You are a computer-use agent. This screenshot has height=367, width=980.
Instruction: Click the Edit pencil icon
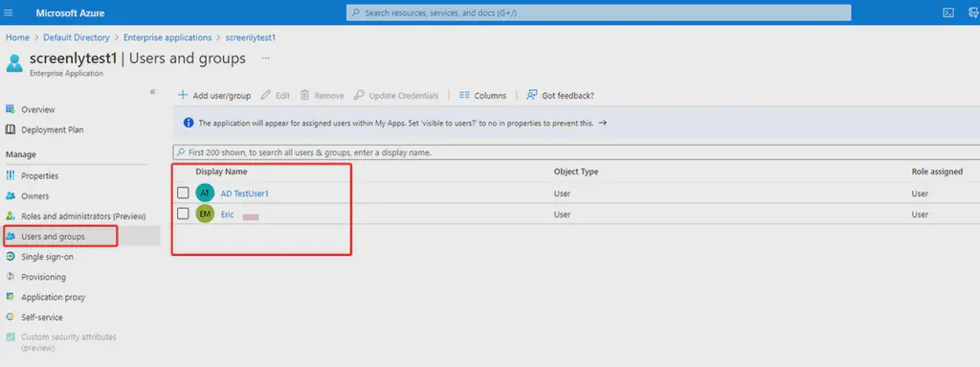pos(266,95)
